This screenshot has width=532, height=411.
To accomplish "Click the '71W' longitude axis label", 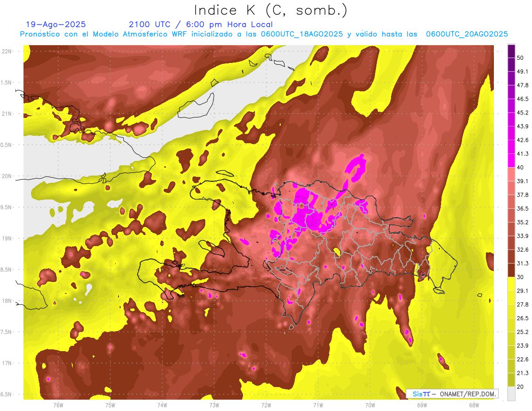I will pyautogui.click(x=318, y=405).
